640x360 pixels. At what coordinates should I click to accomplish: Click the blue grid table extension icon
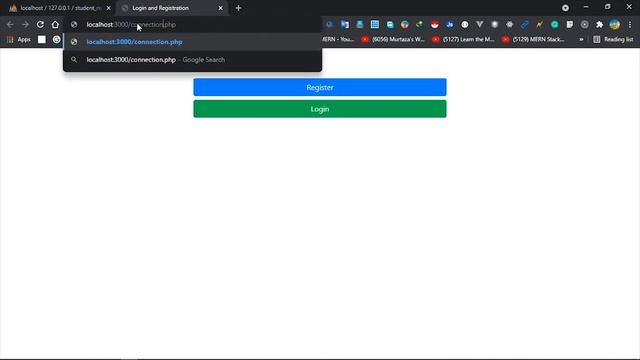tap(375, 24)
